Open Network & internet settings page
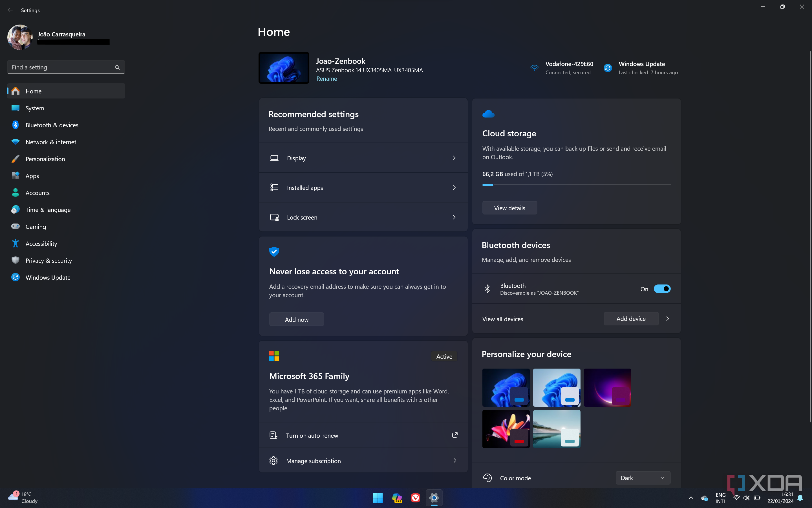This screenshot has width=812, height=508. coord(66,142)
